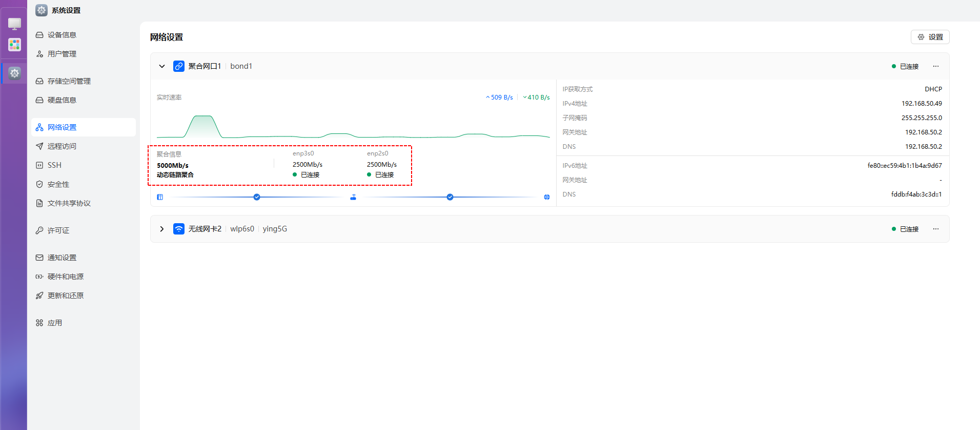Select 存储空间管理 from the sidebar
The image size is (980, 430).
point(69,81)
